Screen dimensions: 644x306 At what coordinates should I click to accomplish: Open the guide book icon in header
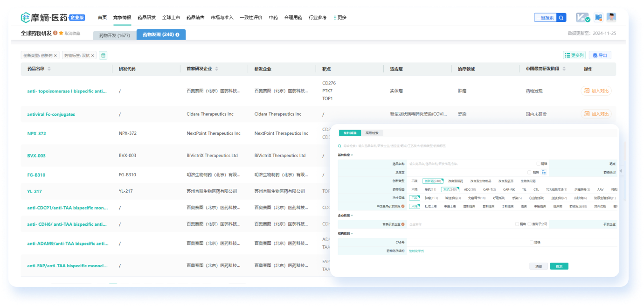coord(598,18)
